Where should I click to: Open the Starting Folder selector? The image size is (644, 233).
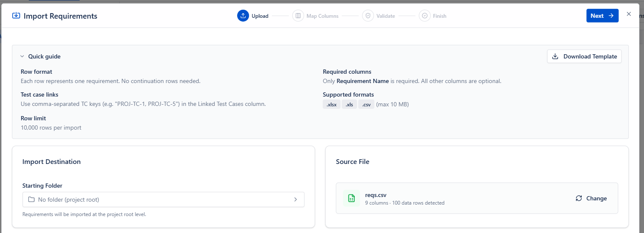[x=163, y=200]
